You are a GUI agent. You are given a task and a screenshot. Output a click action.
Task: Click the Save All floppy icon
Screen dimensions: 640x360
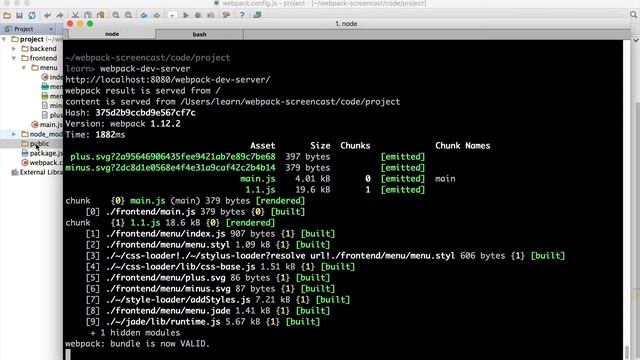click(19, 16)
